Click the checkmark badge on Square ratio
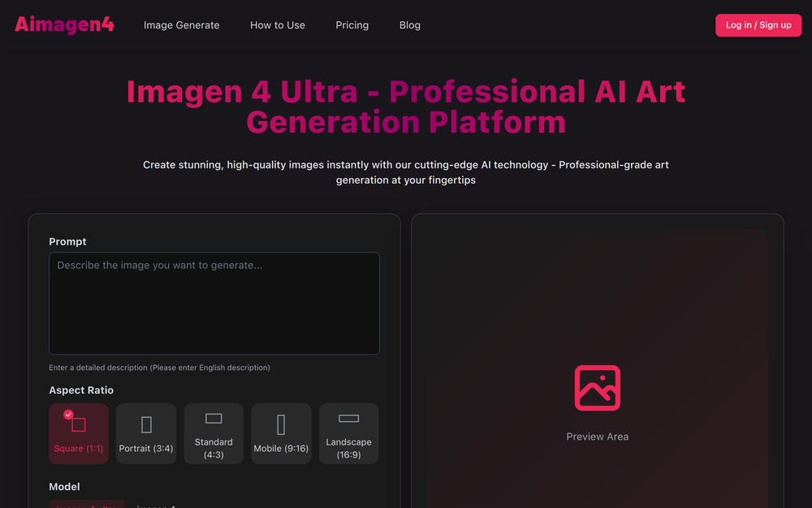 68,413
